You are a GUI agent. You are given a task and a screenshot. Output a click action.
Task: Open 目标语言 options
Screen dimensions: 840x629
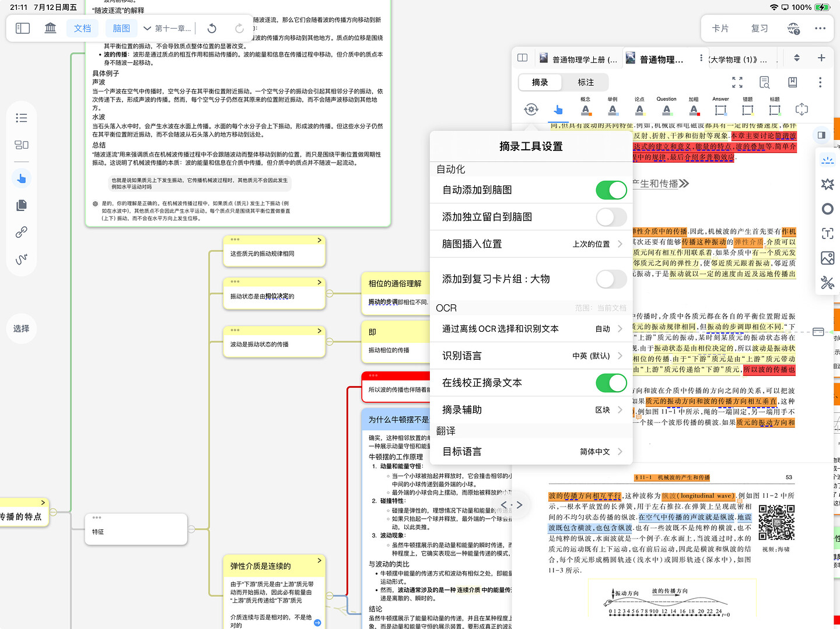[531, 451]
